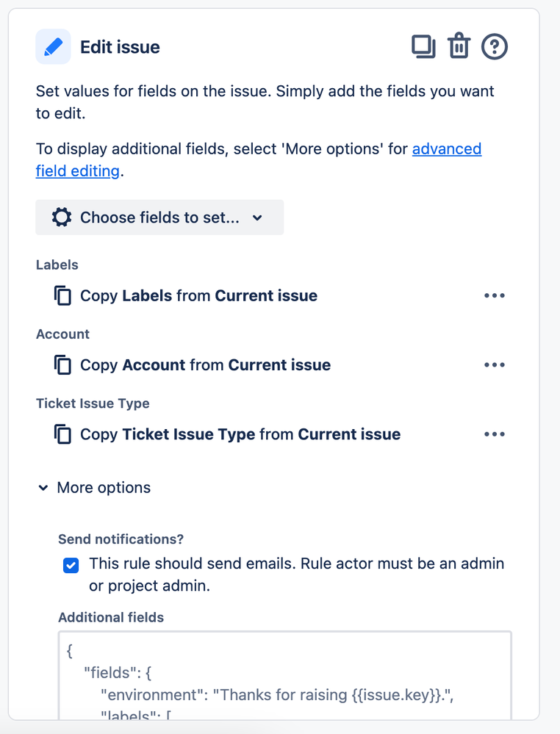Open Ticket Issue Type three-dot menu
Image resolution: width=560 pixels, height=734 pixels.
tap(495, 434)
